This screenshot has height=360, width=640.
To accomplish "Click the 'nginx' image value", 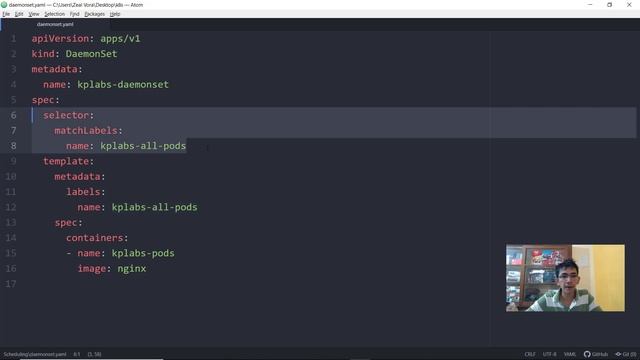I will (131, 269).
